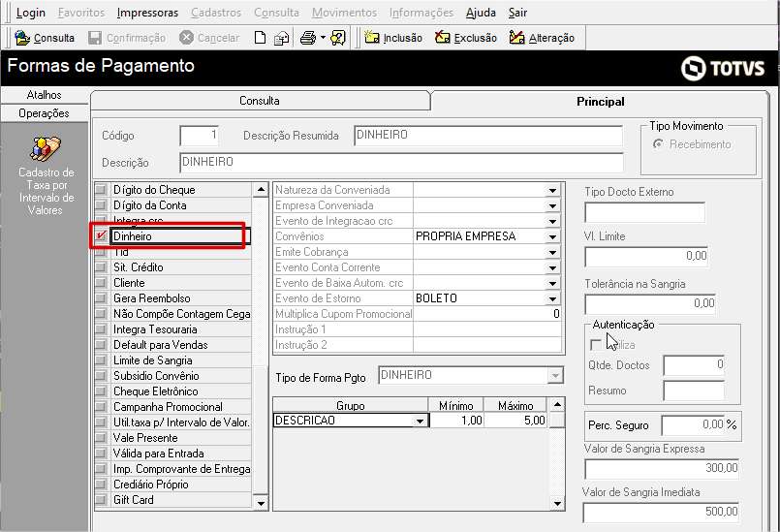Click the Consulta toolbar icon
The width and height of the screenshot is (780, 532).
point(22,38)
